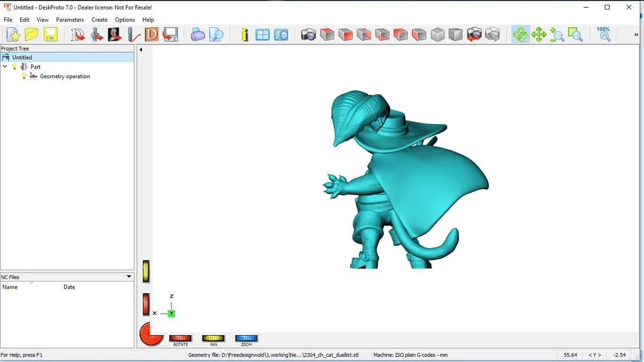The image size is (644, 362).
Task: Click the < Y > indicator in status bar
Action: (x=595, y=355)
